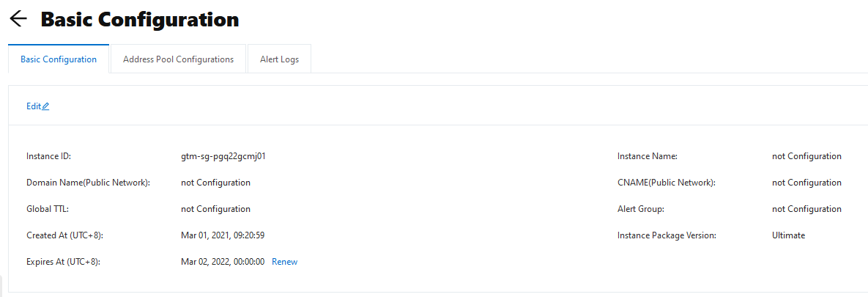This screenshot has width=868, height=297.
Task: Click the Expires At (UTC+8) label
Action: (63, 262)
